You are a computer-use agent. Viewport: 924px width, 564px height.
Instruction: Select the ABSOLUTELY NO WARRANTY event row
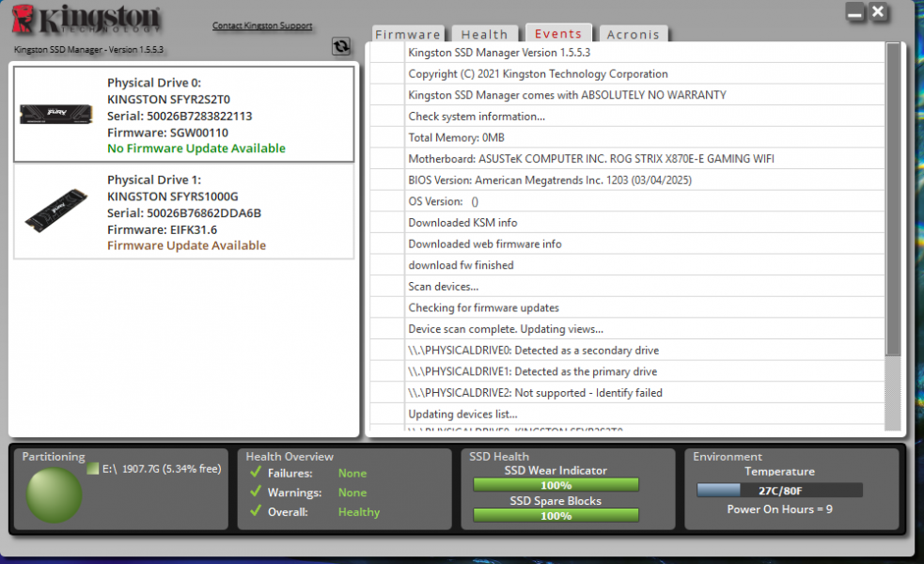pyautogui.click(x=627, y=95)
